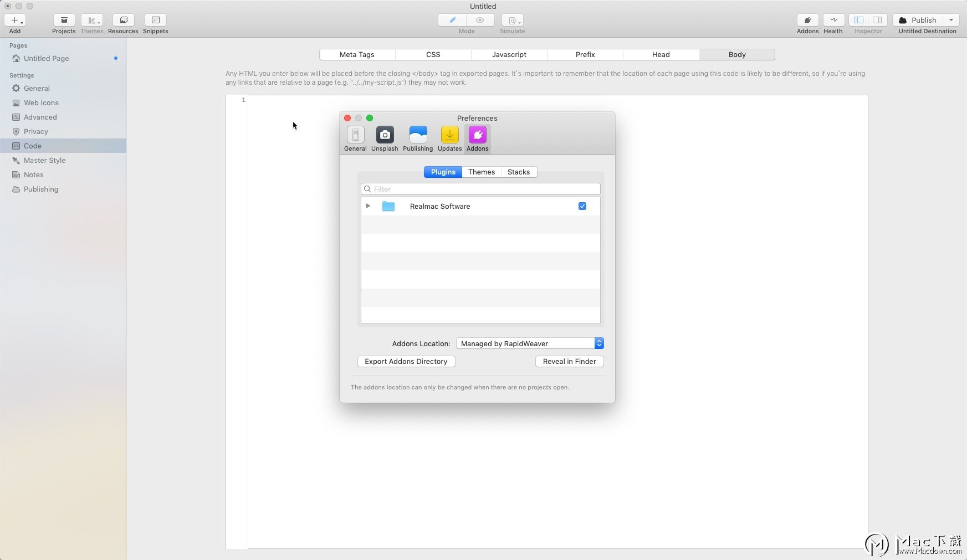Open the Resources toolbar icon
The height and width of the screenshot is (560, 967).
(x=123, y=20)
